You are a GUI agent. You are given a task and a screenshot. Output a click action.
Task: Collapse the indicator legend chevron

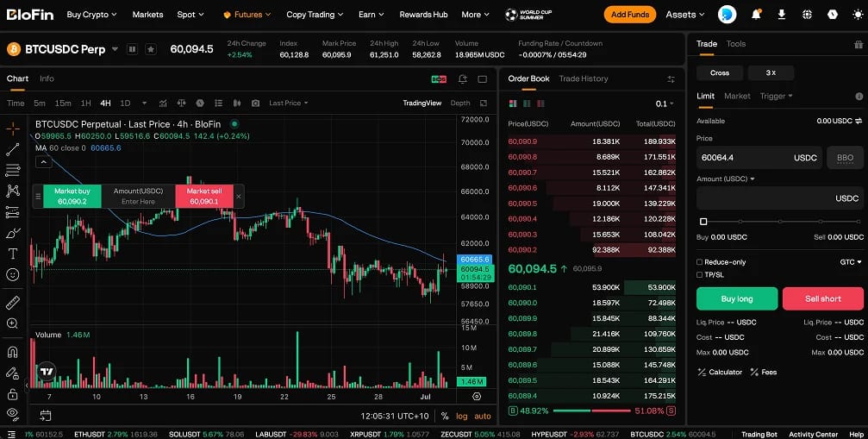[43, 162]
